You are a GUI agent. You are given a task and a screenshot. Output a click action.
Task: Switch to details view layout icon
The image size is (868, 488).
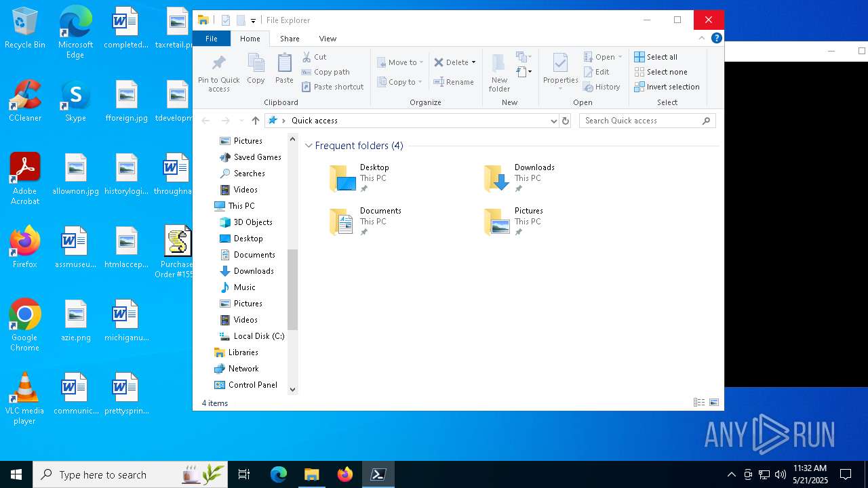(x=699, y=403)
